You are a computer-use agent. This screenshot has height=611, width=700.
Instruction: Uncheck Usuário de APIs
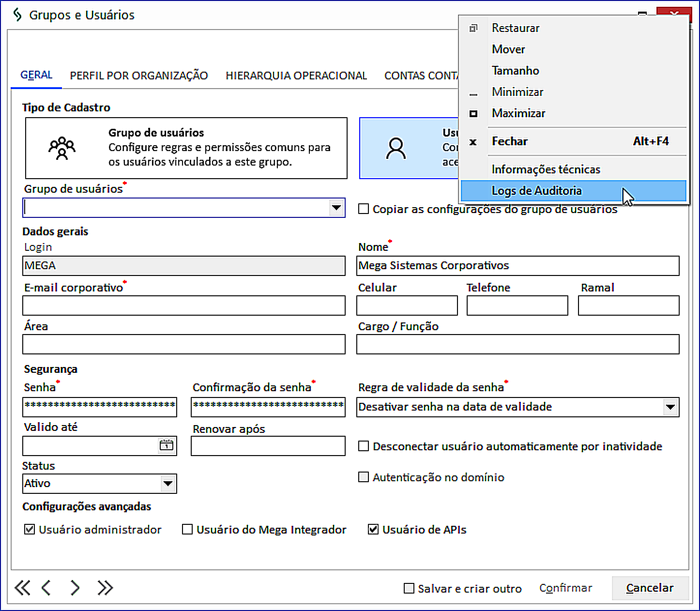coord(373,529)
